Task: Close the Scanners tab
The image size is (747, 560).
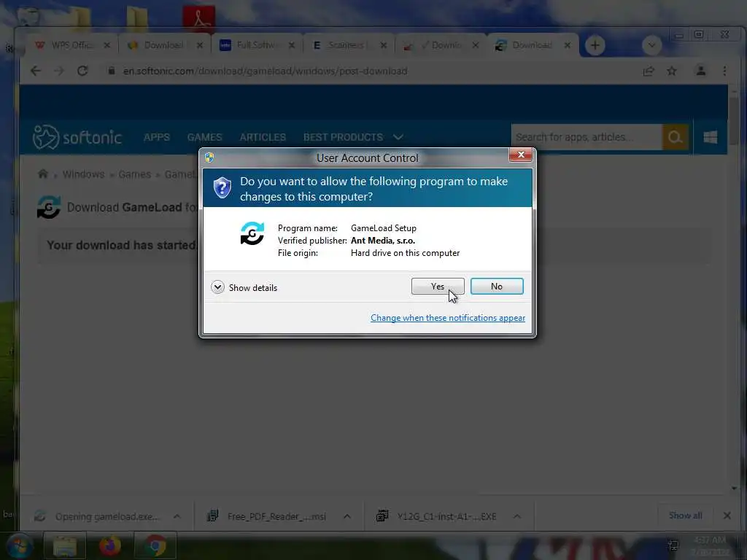Action: (384, 45)
